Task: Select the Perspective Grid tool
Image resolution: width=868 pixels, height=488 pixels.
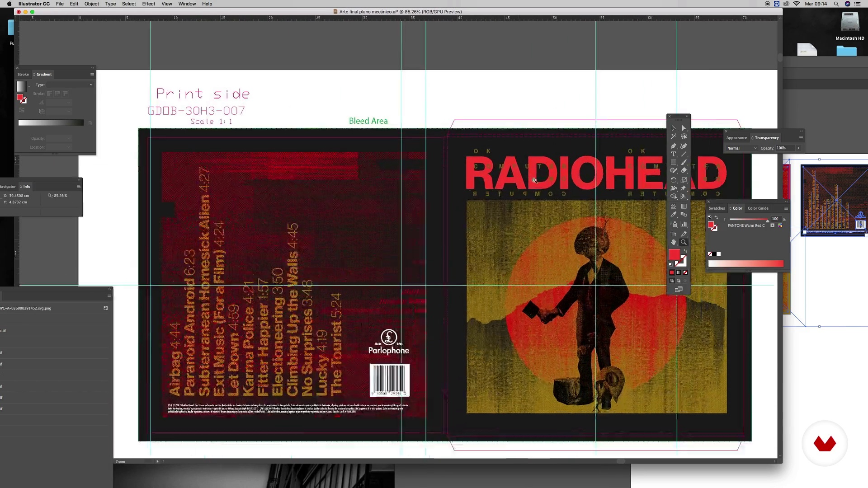Action: click(684, 197)
